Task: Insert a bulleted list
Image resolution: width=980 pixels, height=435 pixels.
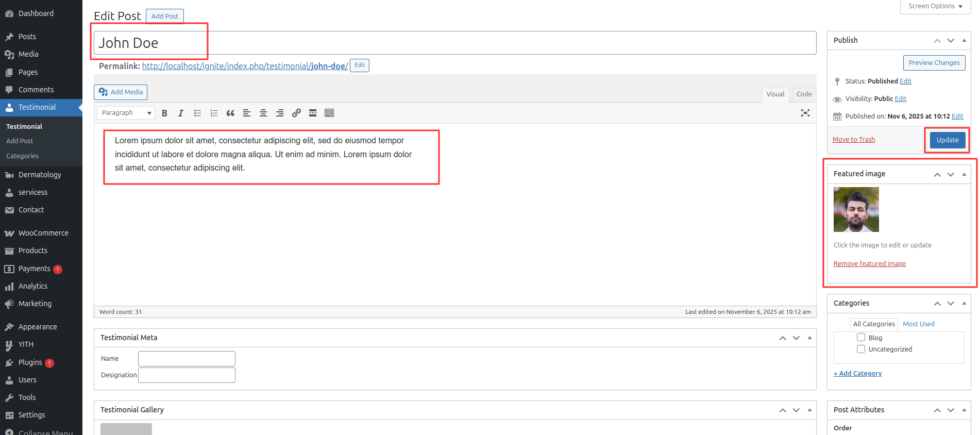Action: pos(197,113)
